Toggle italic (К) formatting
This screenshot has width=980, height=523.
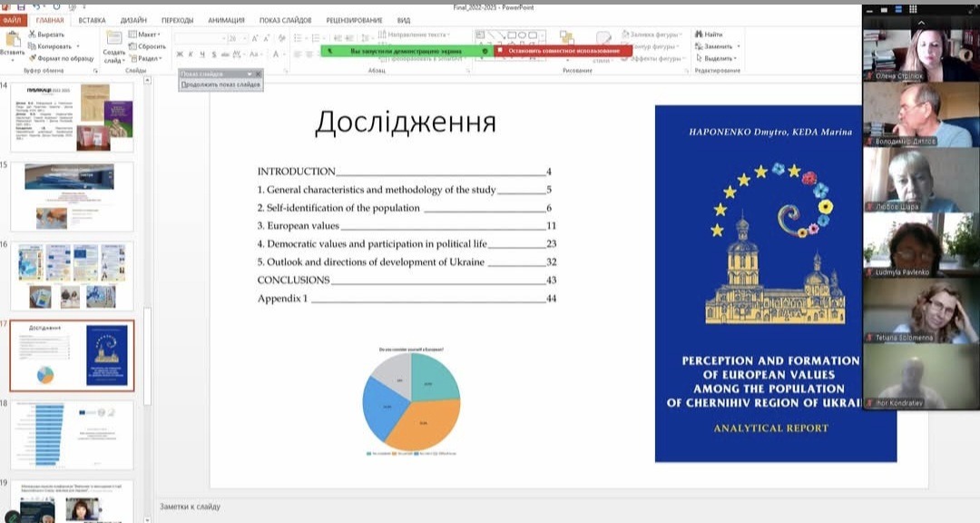[191, 54]
